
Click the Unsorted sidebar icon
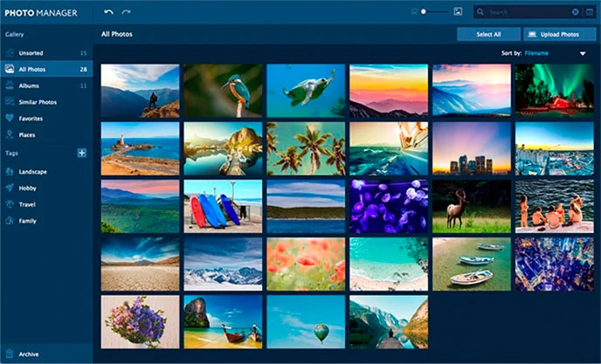(x=10, y=53)
